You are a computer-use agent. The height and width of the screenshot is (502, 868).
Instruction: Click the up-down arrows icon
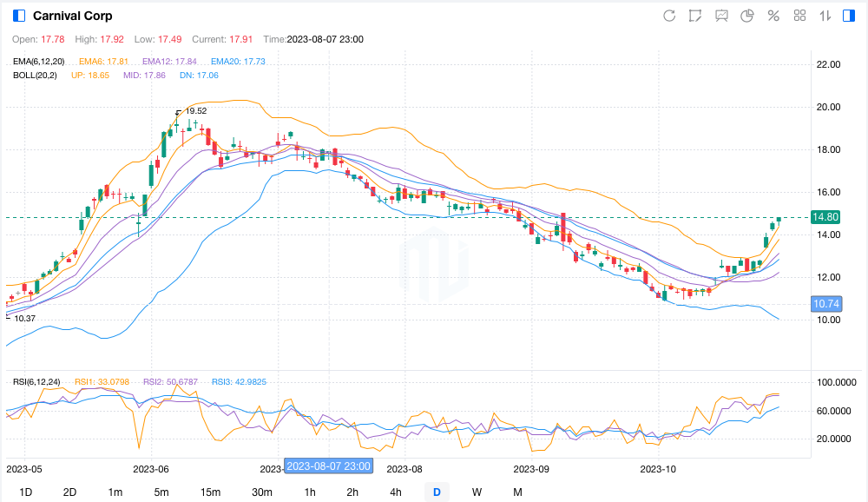[x=825, y=16]
